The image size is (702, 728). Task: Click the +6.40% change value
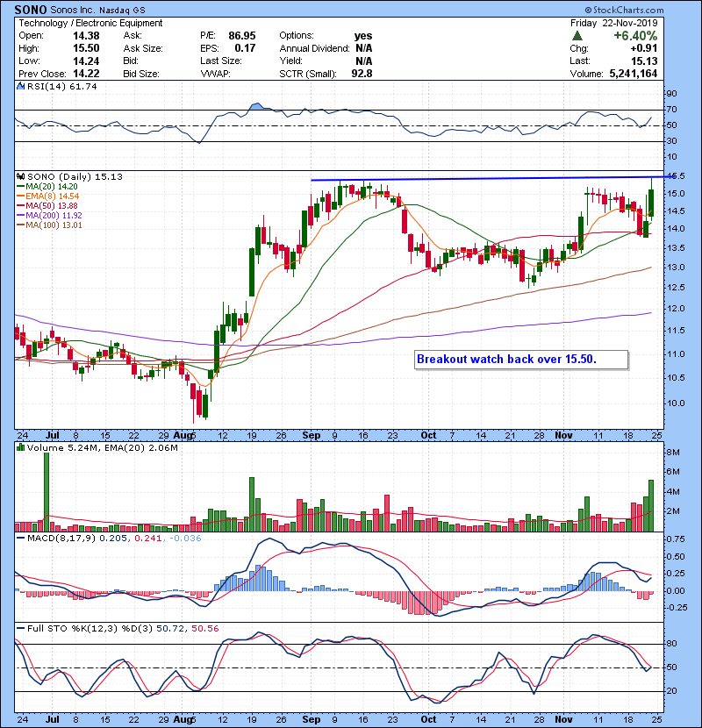pos(635,36)
